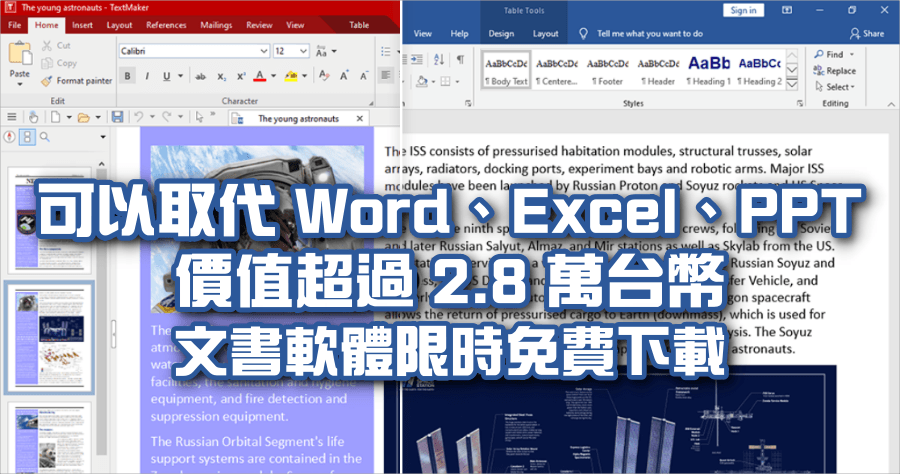Click the sidebar magnifier search icon
This screenshot has width=900, height=474.
point(44,137)
